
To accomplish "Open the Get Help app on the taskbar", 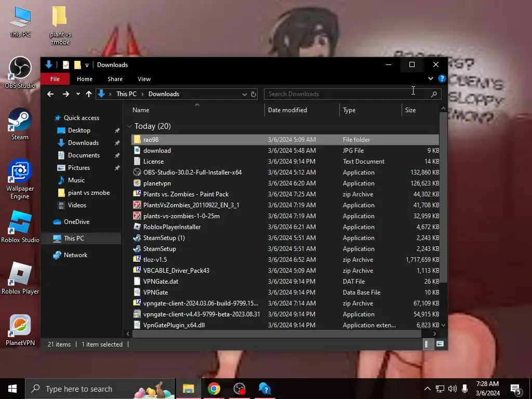I will pos(264,389).
